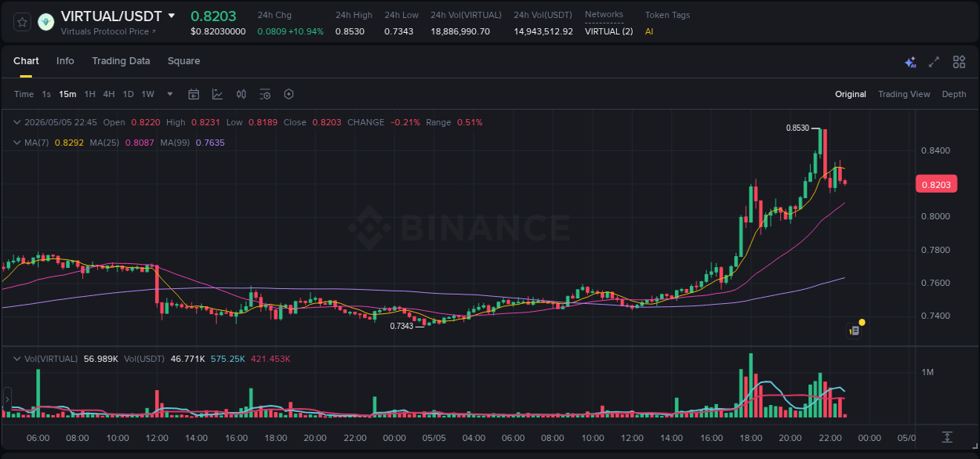
Task: Click the 24h Low value 0.7343
Action: [x=399, y=31]
